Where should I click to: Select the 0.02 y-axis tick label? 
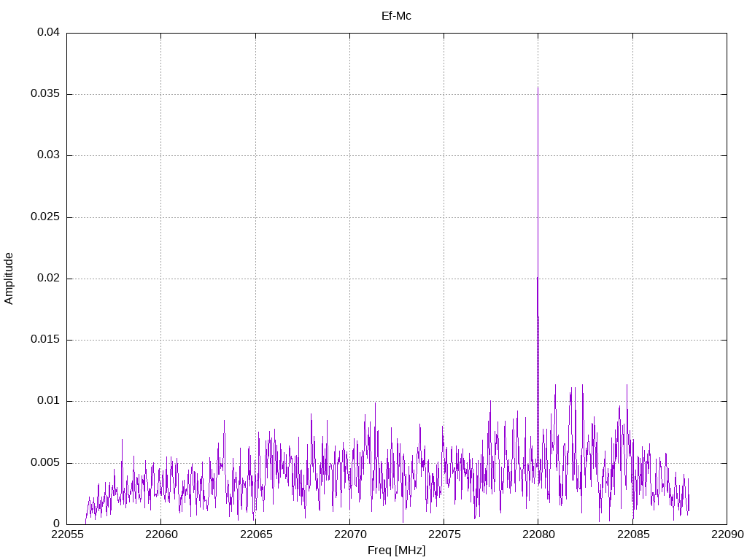48,279
